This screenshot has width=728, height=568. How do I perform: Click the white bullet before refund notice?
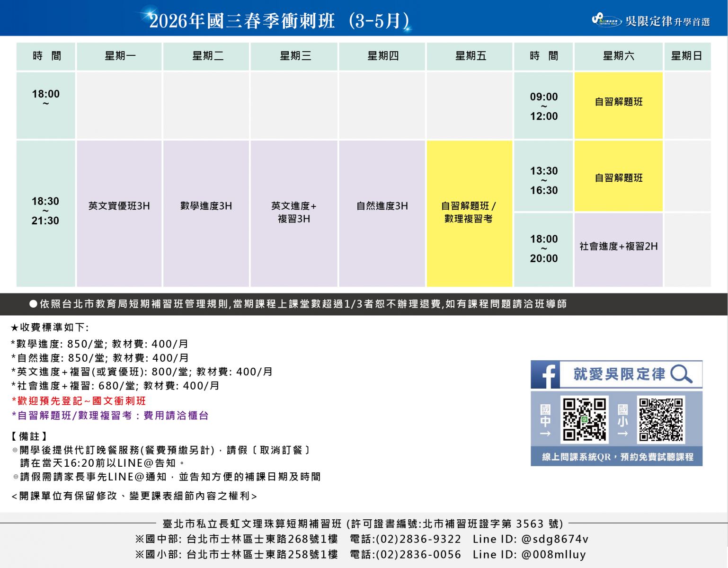(33, 304)
